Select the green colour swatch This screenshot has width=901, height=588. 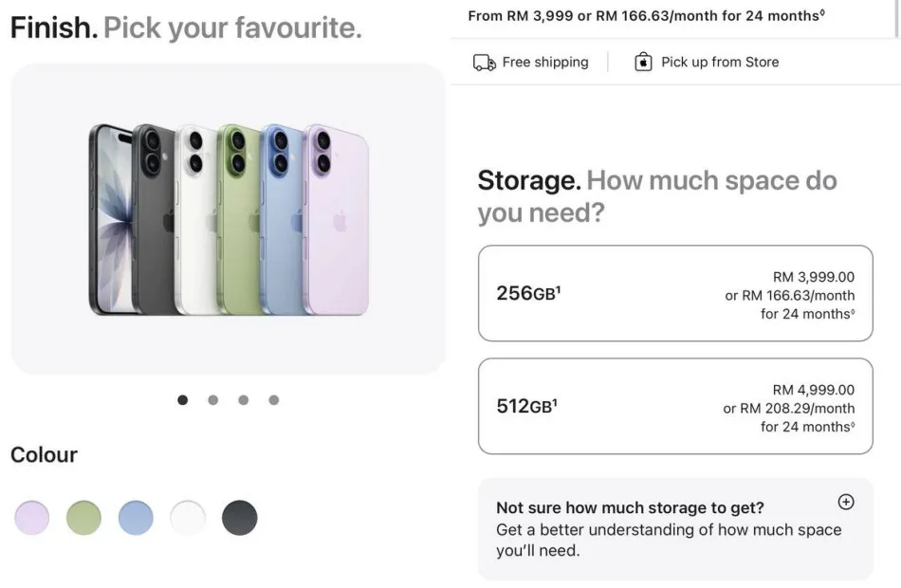[83, 518]
